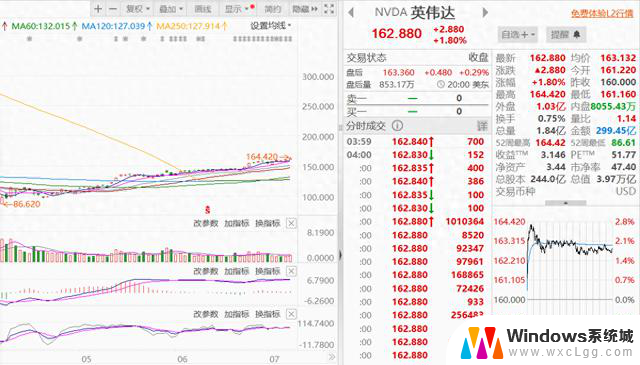
Task: Click the 今开 161.220 value
Action: click(x=618, y=70)
